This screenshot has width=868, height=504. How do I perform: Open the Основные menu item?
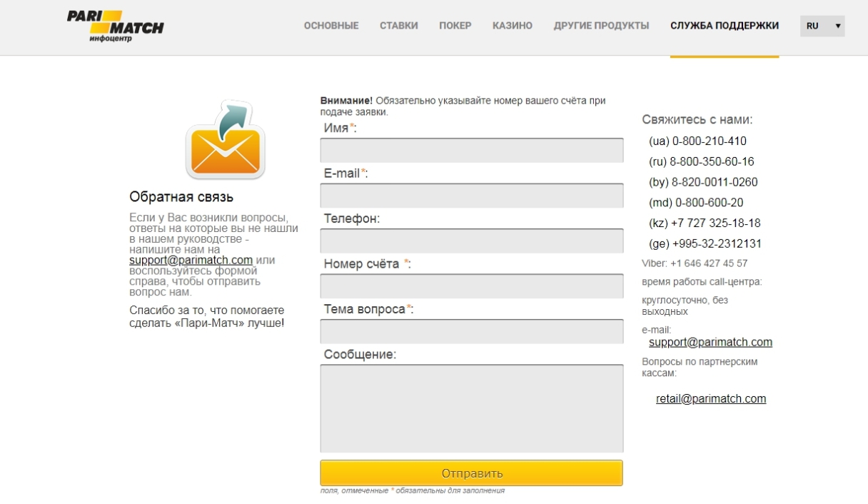coord(331,26)
